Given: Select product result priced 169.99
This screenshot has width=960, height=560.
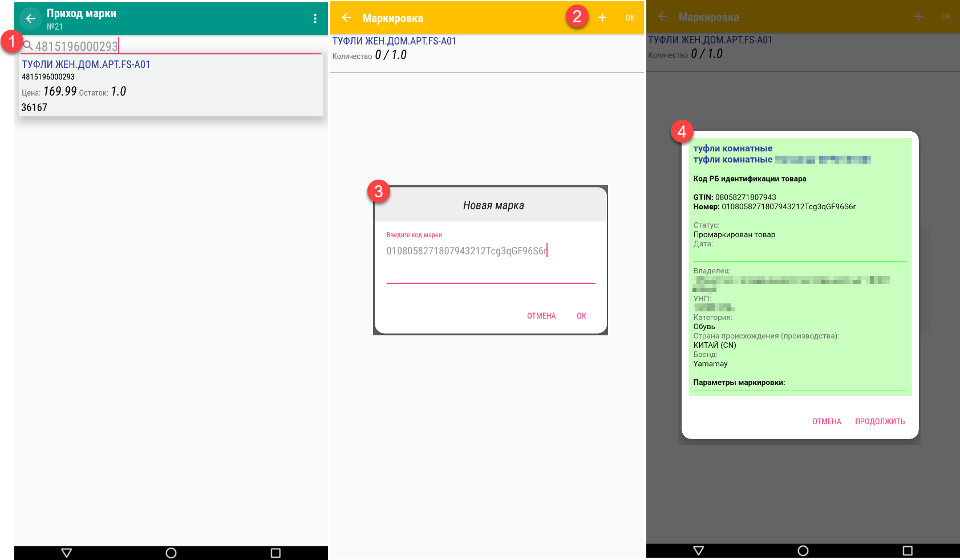Looking at the screenshot, I should point(171,86).
